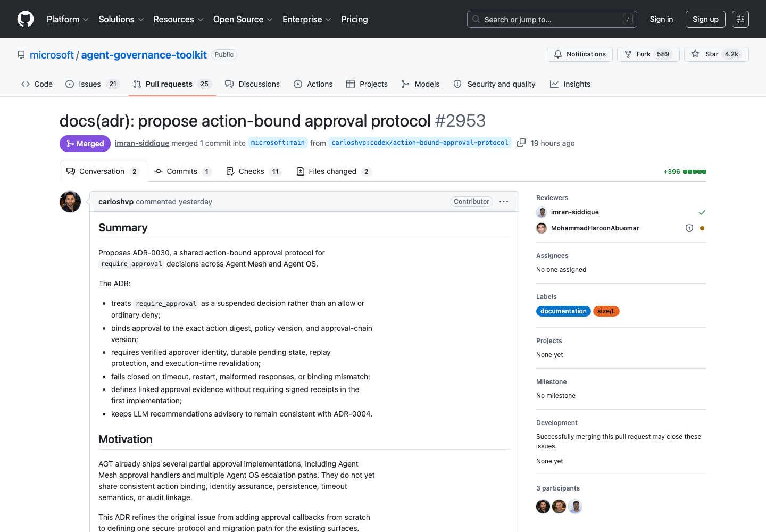766x532 pixels.
Task: Filter by the documentation label
Action: (x=563, y=311)
